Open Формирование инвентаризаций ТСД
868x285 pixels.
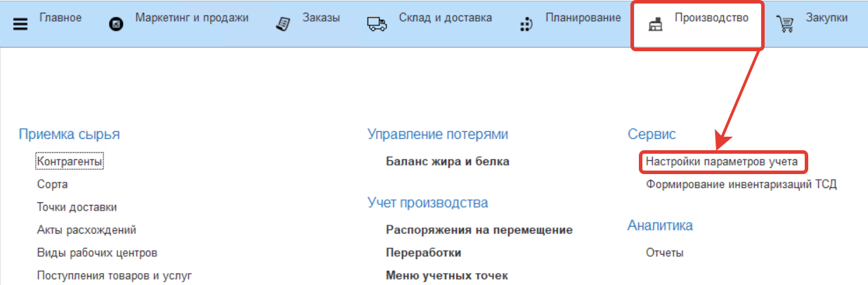pyautogui.click(x=741, y=185)
